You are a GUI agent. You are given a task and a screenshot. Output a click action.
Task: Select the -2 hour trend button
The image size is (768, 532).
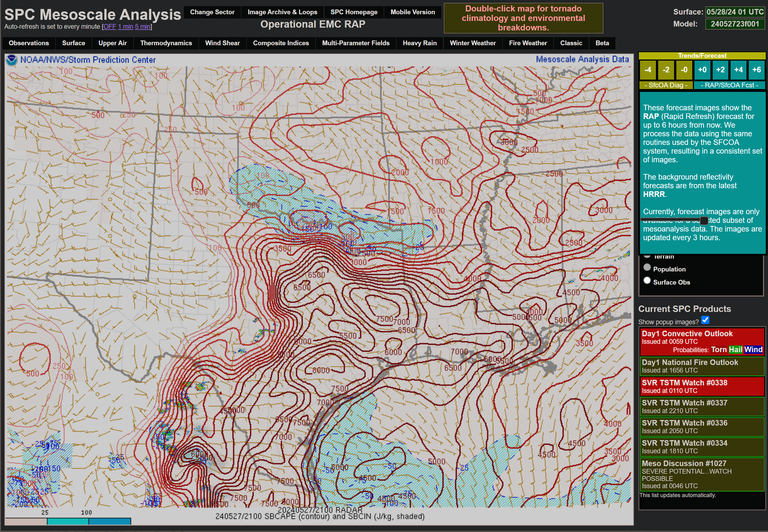tap(666, 70)
